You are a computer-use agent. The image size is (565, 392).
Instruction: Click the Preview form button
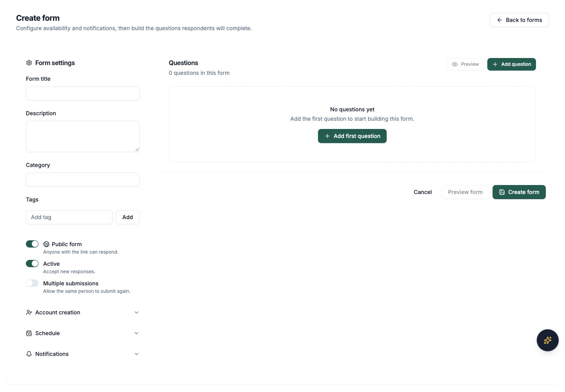(465, 192)
